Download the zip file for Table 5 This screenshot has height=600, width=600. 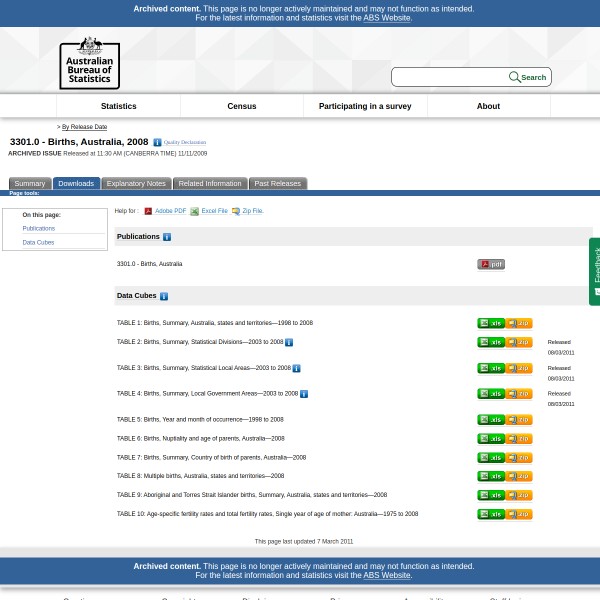coord(519,420)
